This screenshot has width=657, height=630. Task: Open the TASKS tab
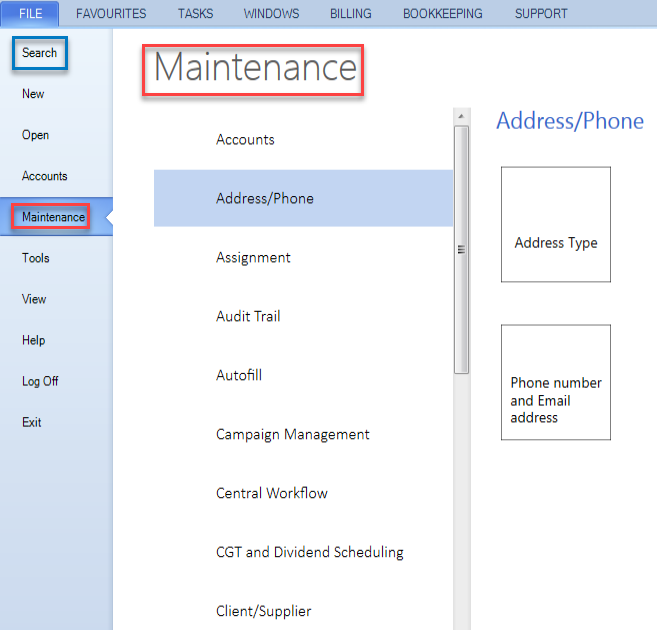[x=195, y=14]
